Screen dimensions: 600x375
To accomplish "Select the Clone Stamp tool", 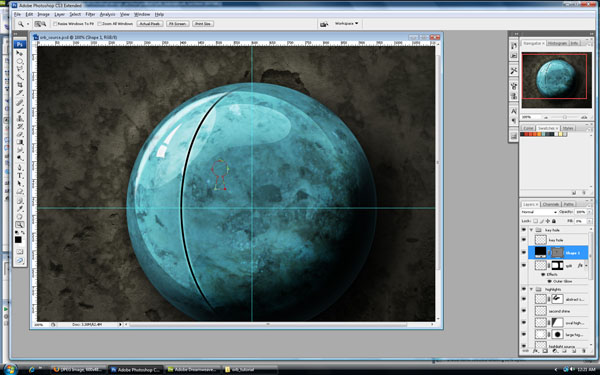I will click(x=19, y=119).
